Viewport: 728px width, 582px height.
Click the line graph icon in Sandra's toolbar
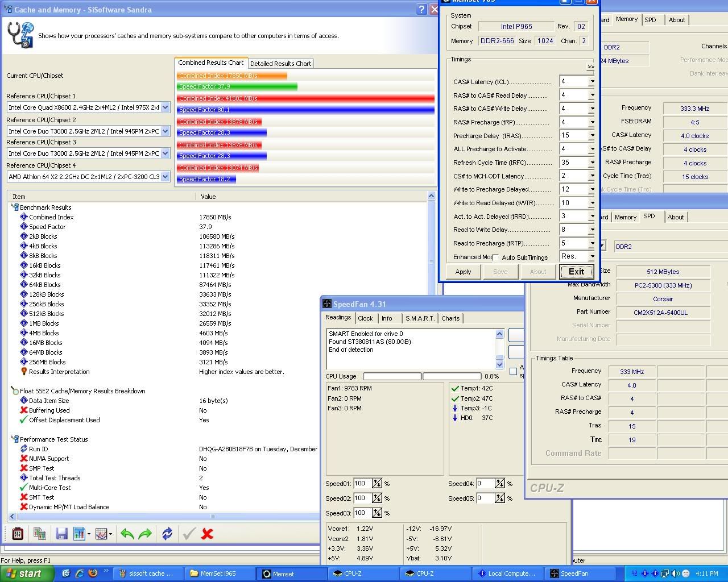(101, 534)
